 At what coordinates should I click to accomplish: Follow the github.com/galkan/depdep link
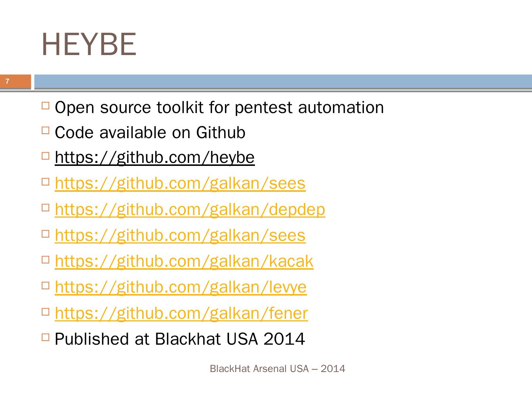tap(190, 209)
